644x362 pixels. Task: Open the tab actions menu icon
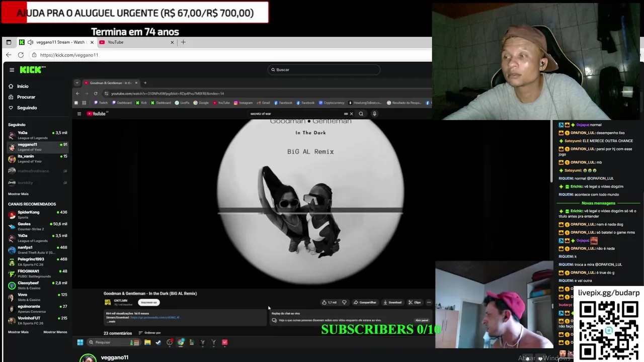click(x=9, y=42)
